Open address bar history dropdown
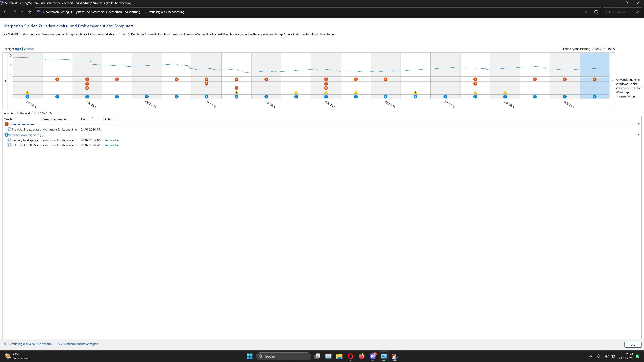This screenshot has height=362, width=644. [x=587, y=12]
